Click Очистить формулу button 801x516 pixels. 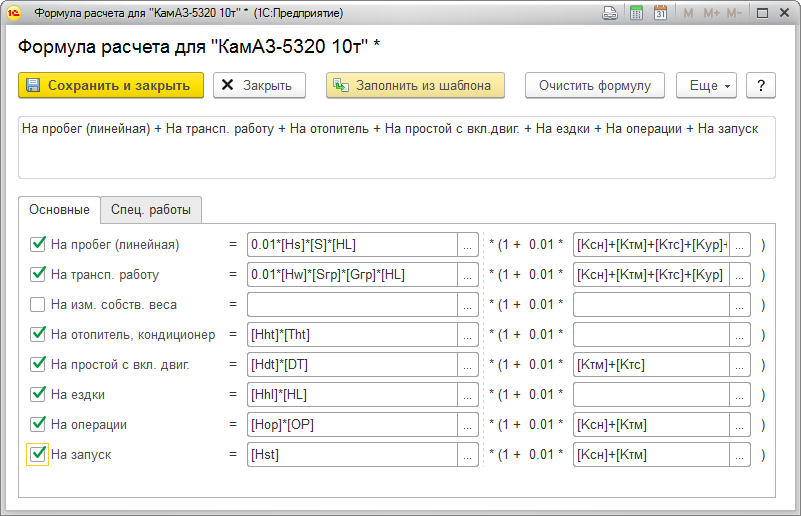click(x=595, y=85)
